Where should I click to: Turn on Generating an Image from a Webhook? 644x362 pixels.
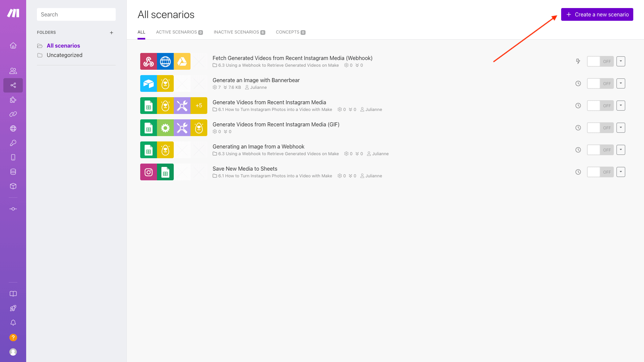click(x=600, y=150)
